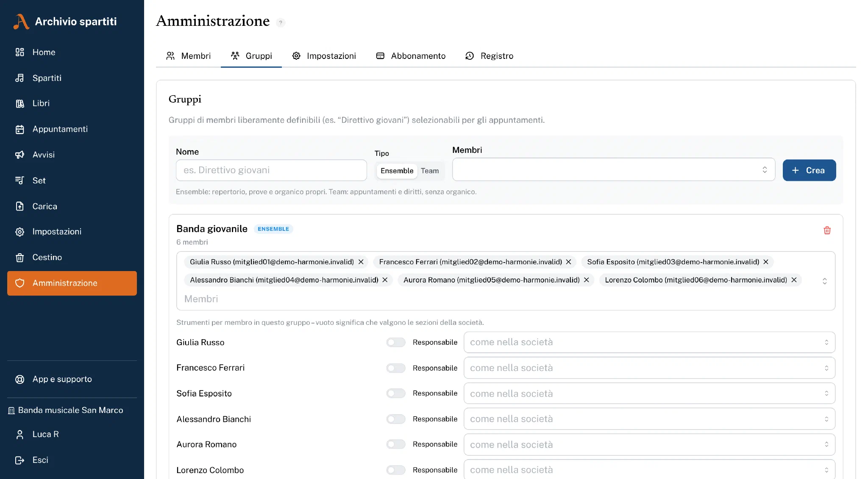
Task: Enable Responsabile toggle for Giulia Russo
Action: click(x=396, y=342)
